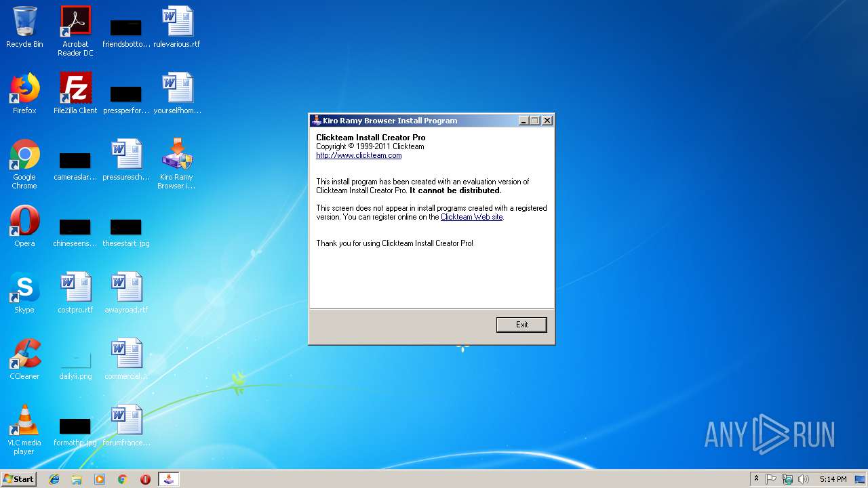Select commercial... document icon
Viewport: 868px width, 488px height.
point(126,359)
